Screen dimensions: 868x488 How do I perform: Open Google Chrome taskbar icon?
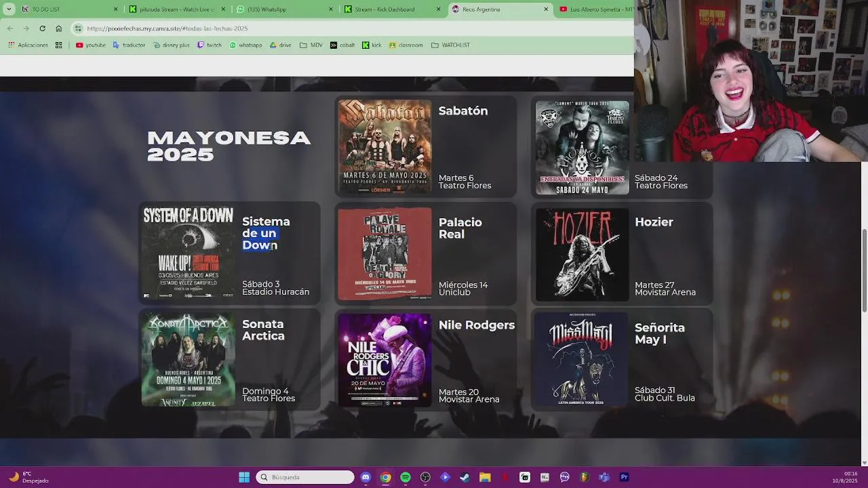point(385,477)
